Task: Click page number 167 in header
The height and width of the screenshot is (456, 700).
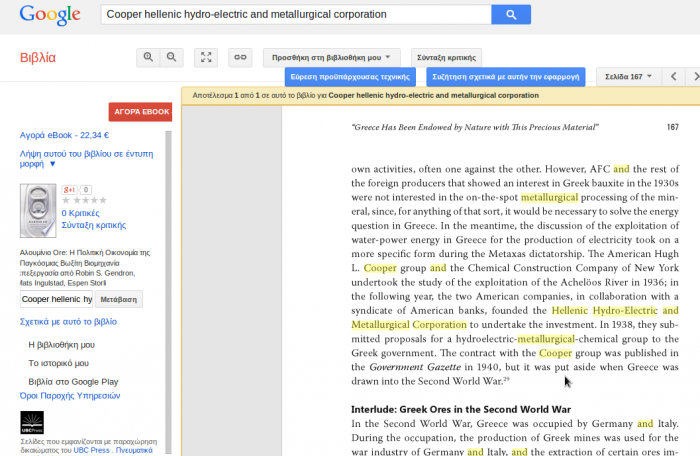Action: (x=672, y=127)
